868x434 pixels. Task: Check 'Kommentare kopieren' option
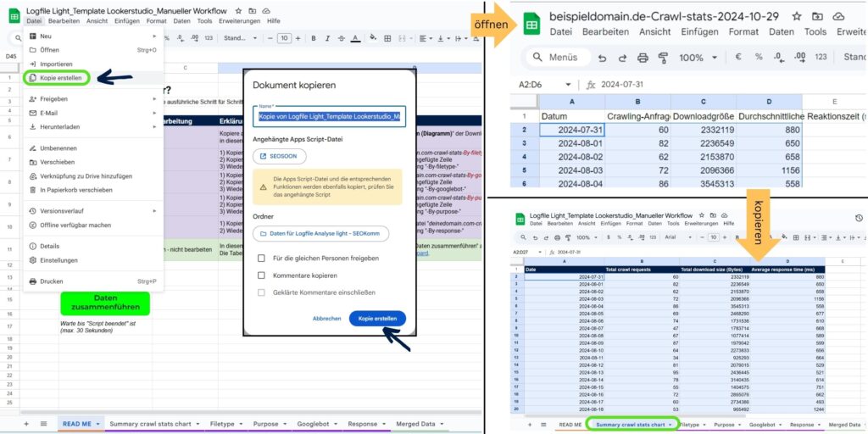[x=261, y=275]
